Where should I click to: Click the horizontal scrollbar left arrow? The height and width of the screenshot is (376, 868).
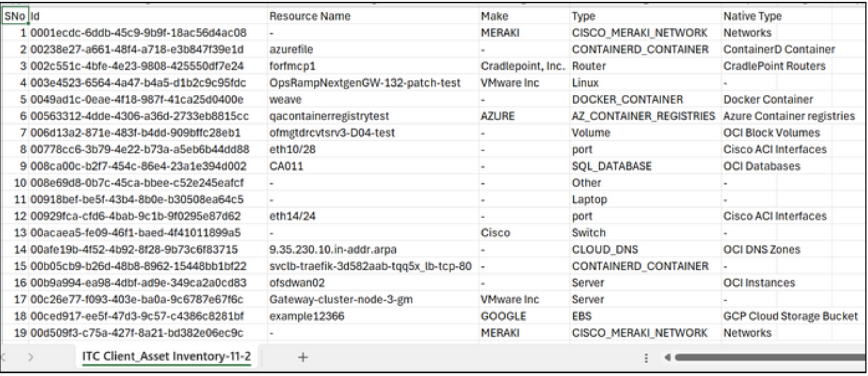[x=667, y=357]
